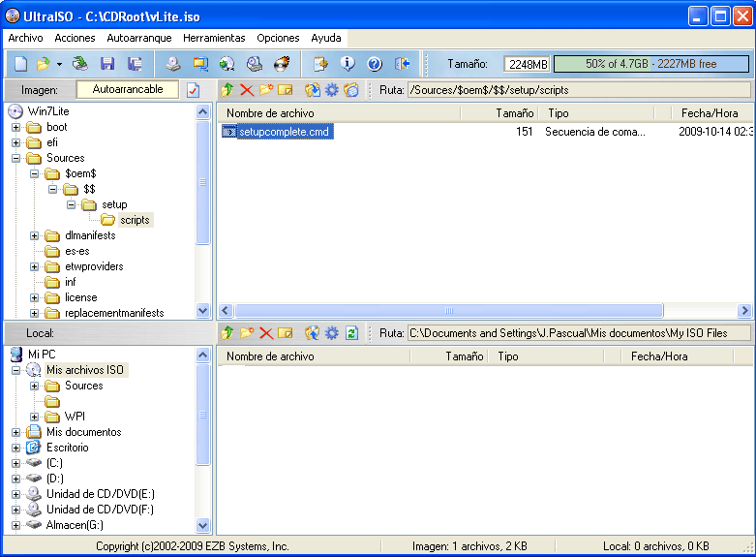Click folder view icon in image toolbar
This screenshot has height=557, width=756.
[351, 90]
